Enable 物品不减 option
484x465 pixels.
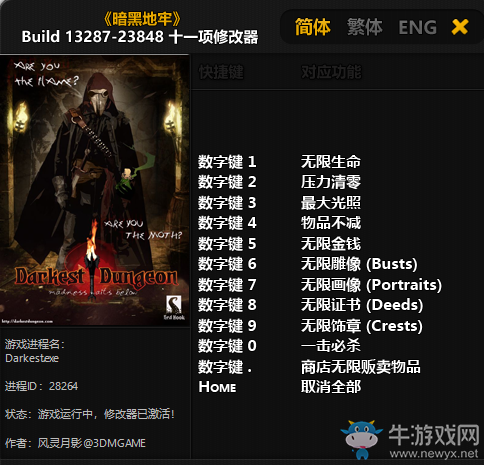click(x=331, y=223)
